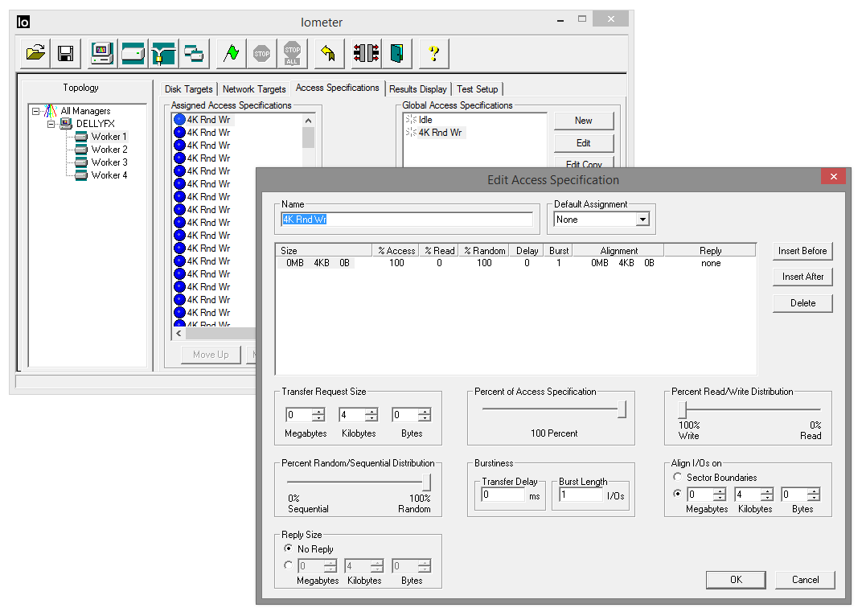Collapse the DELLYFX tree node

pos(51,124)
